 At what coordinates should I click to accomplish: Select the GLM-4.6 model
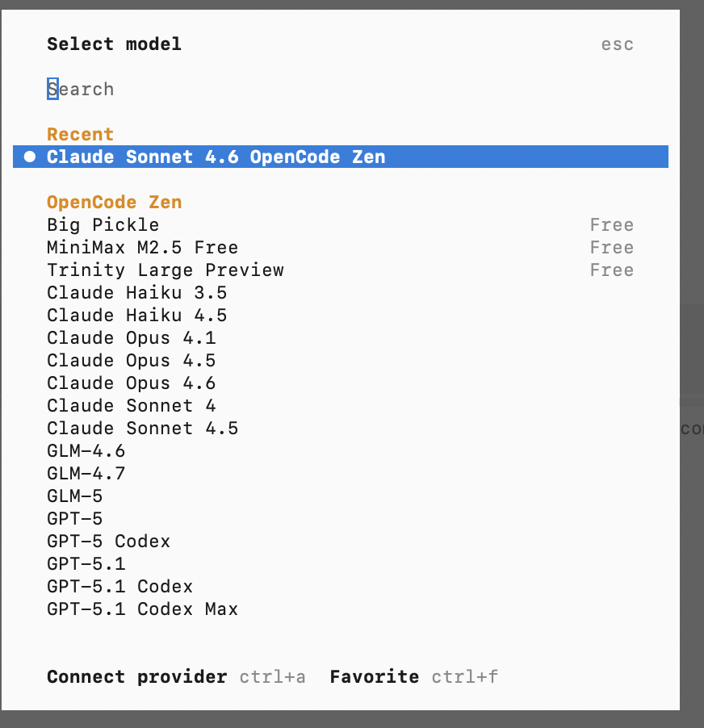click(x=86, y=450)
